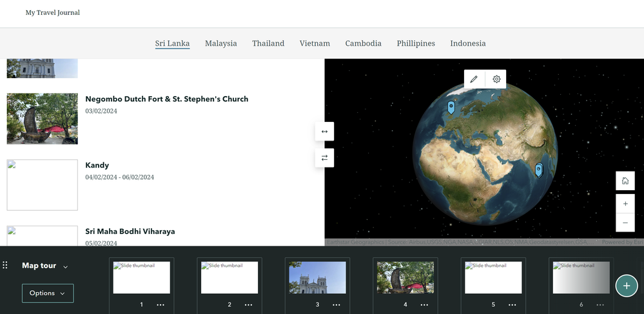The width and height of the screenshot is (644, 314).
Task: Zoom out on the globe map
Action: [625, 222]
